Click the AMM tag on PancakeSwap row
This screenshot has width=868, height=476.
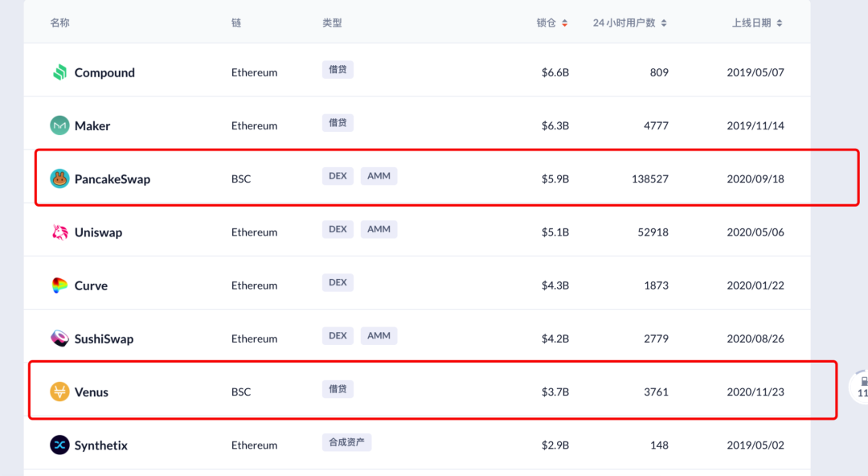pyautogui.click(x=379, y=176)
